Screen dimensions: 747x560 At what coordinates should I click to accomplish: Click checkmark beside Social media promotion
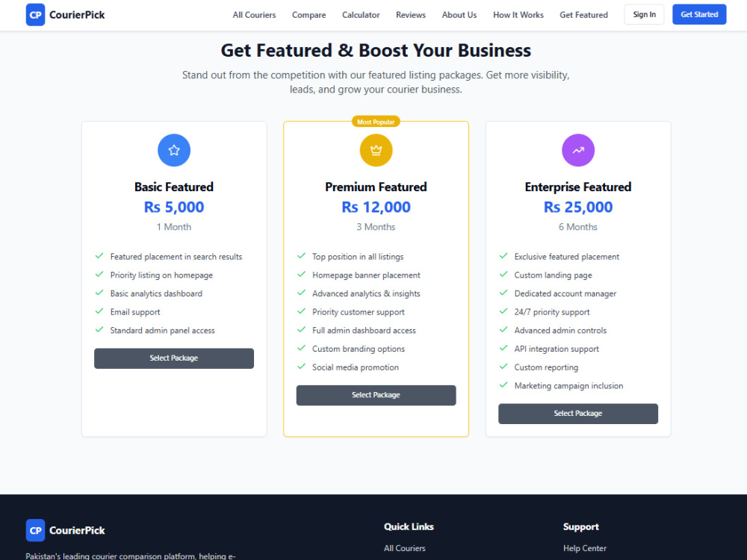pos(301,367)
